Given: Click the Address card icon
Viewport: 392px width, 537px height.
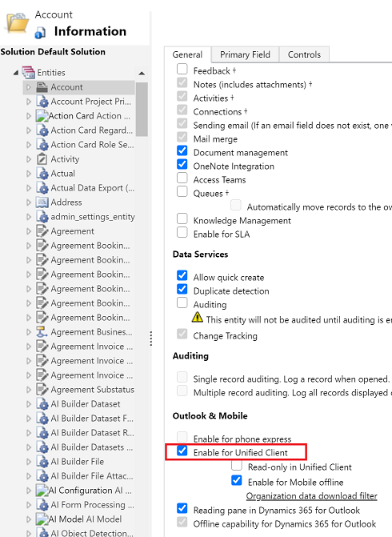Looking at the screenshot, I should pyautogui.click(x=42, y=202).
